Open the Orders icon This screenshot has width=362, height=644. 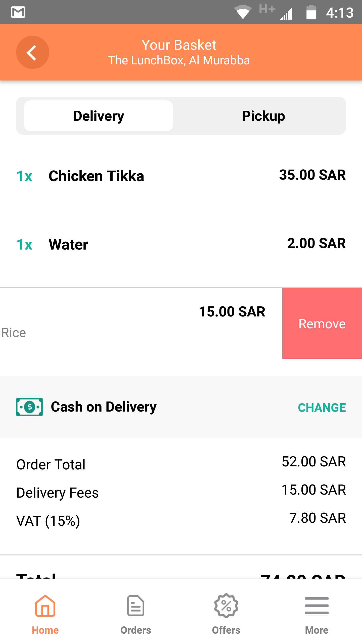pos(136,606)
